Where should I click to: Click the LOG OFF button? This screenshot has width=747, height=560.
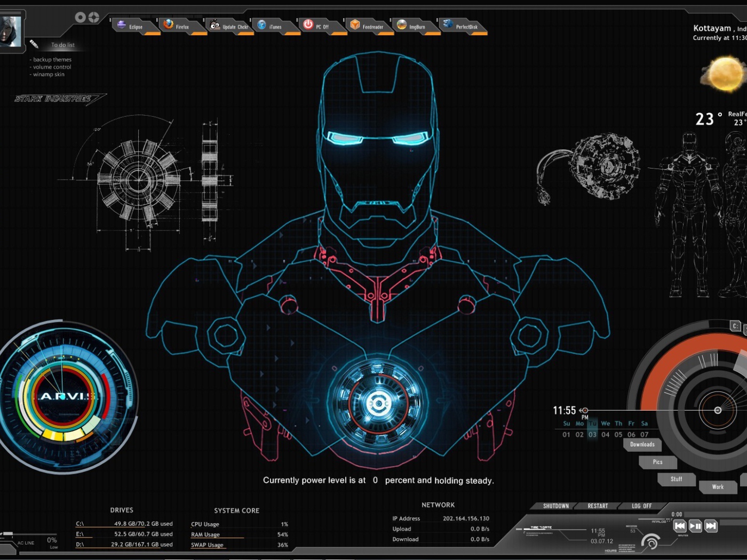click(x=641, y=506)
